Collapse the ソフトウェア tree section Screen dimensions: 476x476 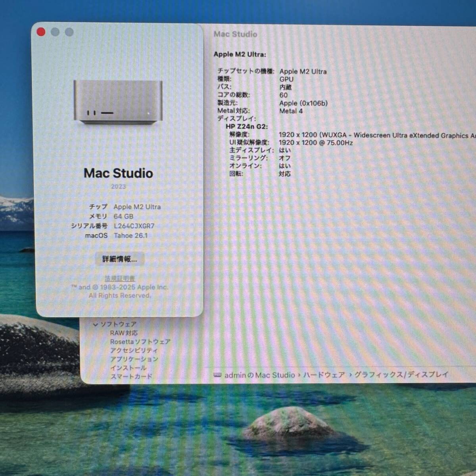(x=95, y=324)
